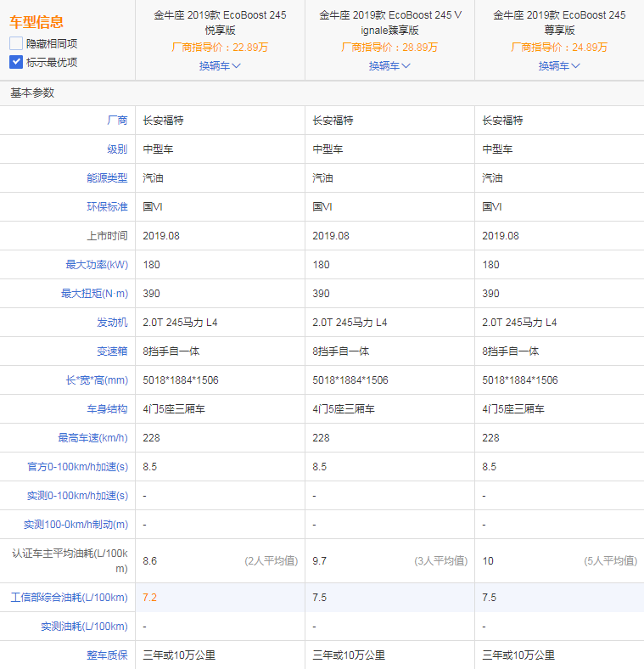
Task: Click the 车身结构 link
Action: 107,409
